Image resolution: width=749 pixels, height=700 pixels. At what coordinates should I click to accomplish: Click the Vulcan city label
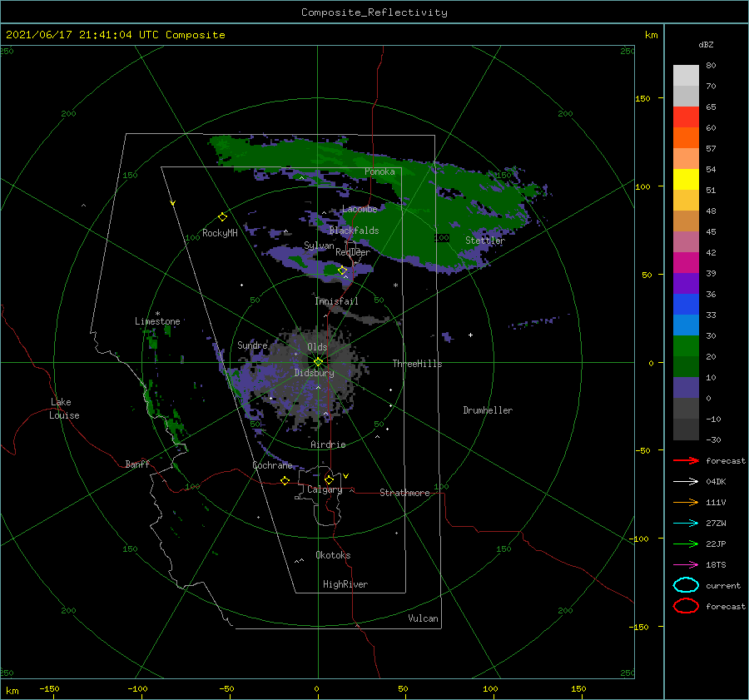tap(423, 618)
